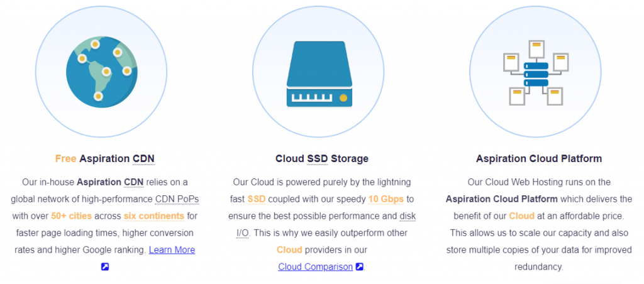
Task: Click the orange SSD term in paragraph
Action: click(257, 199)
